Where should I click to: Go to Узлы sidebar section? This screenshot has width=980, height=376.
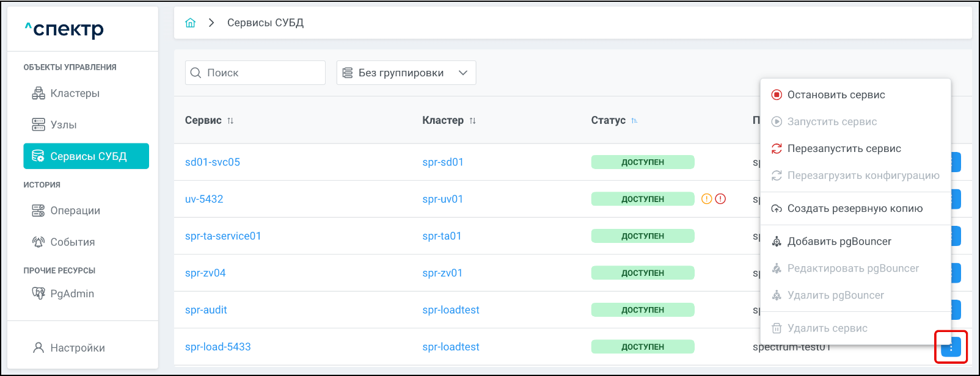point(63,125)
